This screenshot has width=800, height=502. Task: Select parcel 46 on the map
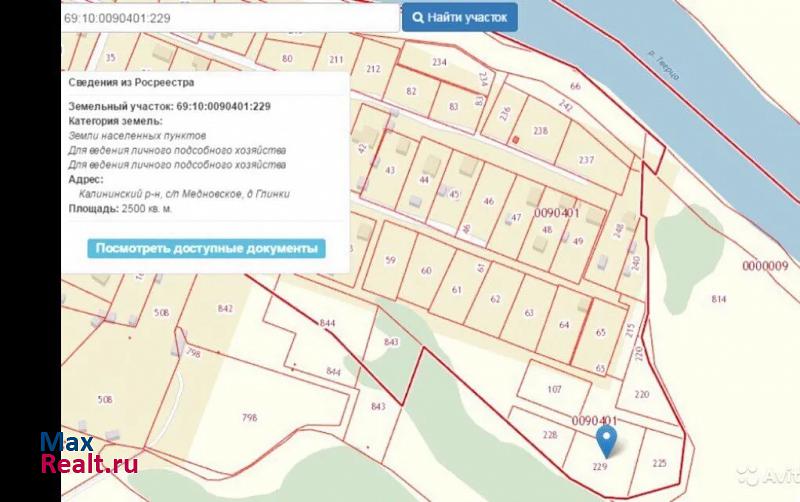coord(488,201)
